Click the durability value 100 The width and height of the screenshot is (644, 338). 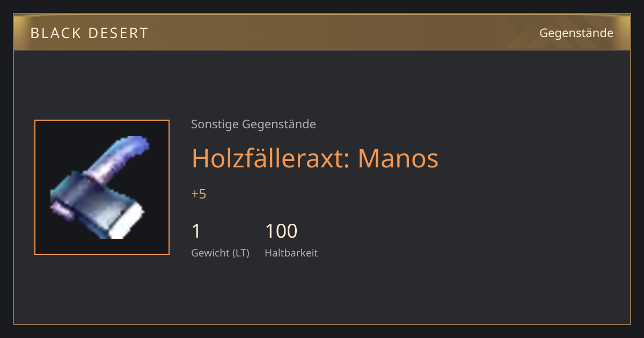click(x=281, y=231)
